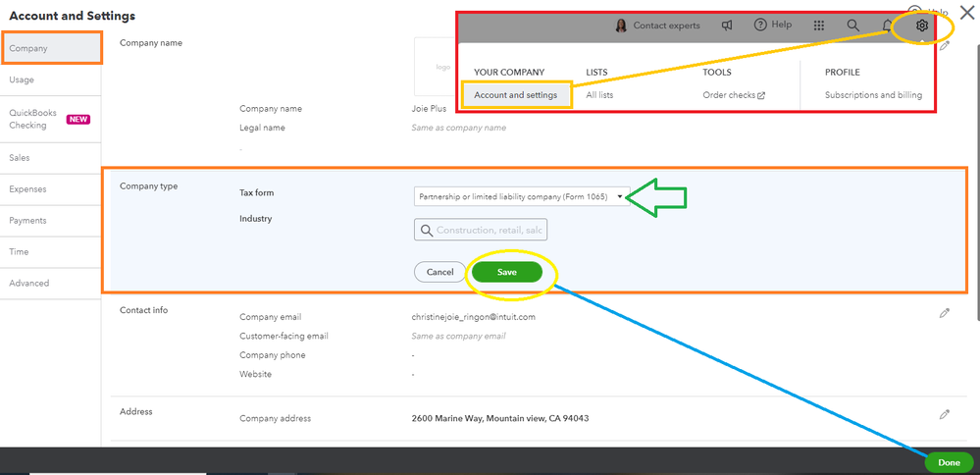
Task: Select the Time tab
Action: point(51,252)
